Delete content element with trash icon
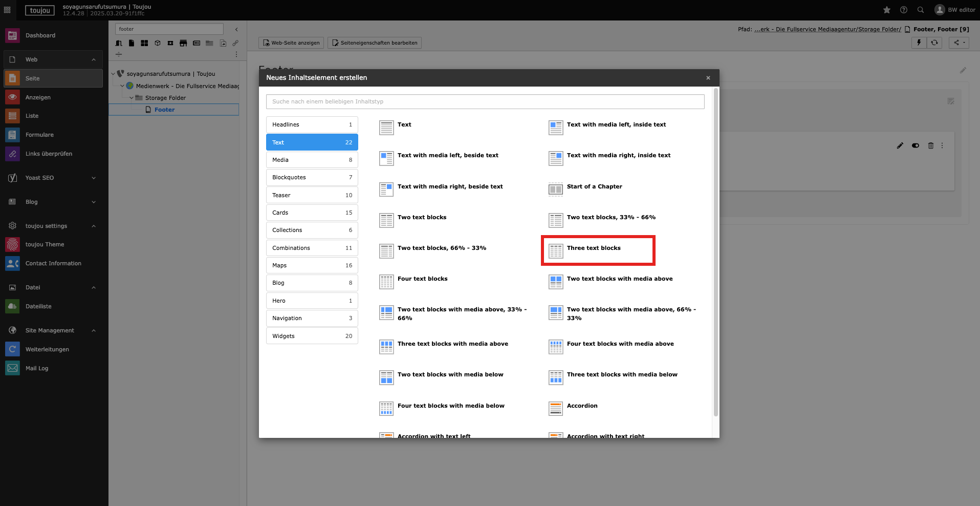Viewport: 980px width, 506px height. point(931,146)
